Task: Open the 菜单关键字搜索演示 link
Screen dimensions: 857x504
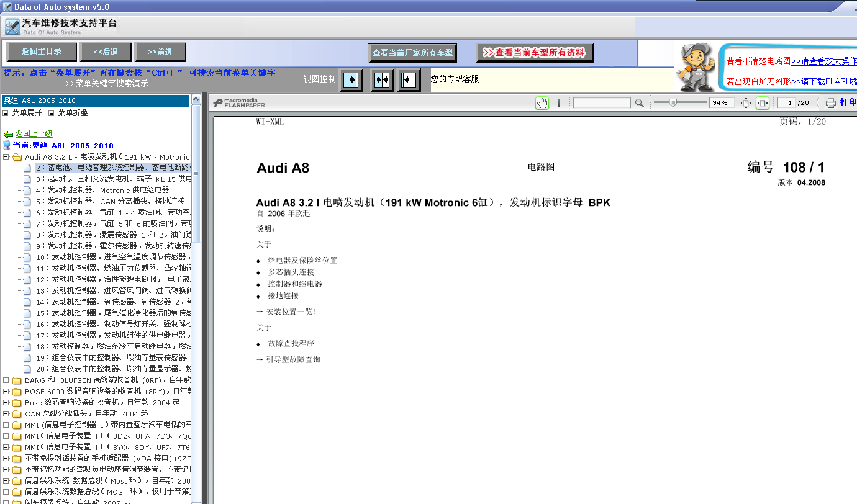Action: pyautogui.click(x=107, y=83)
